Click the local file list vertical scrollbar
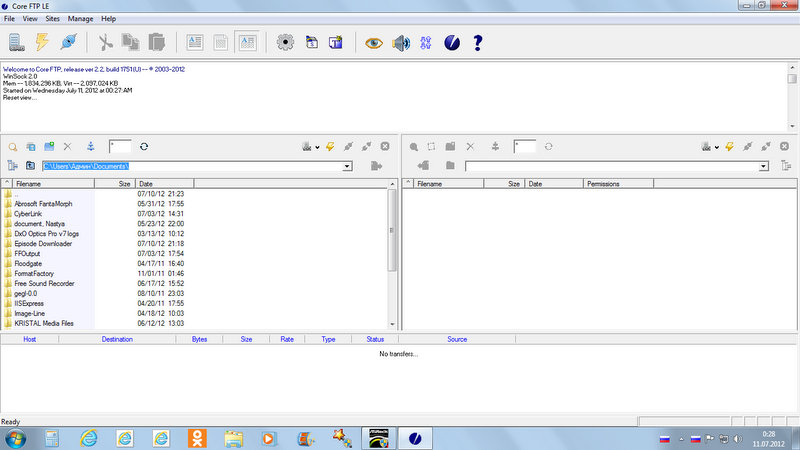 point(392,230)
